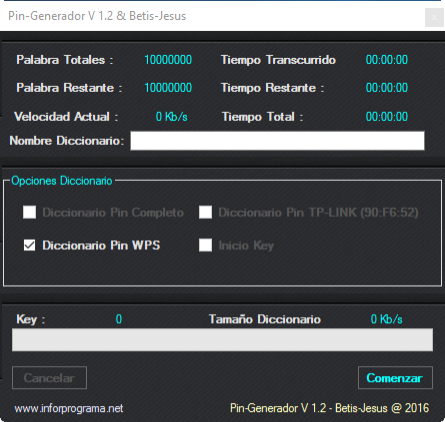Uncheck the Diccionario Pin WPS checkbox
445x422 pixels.
pyautogui.click(x=29, y=245)
